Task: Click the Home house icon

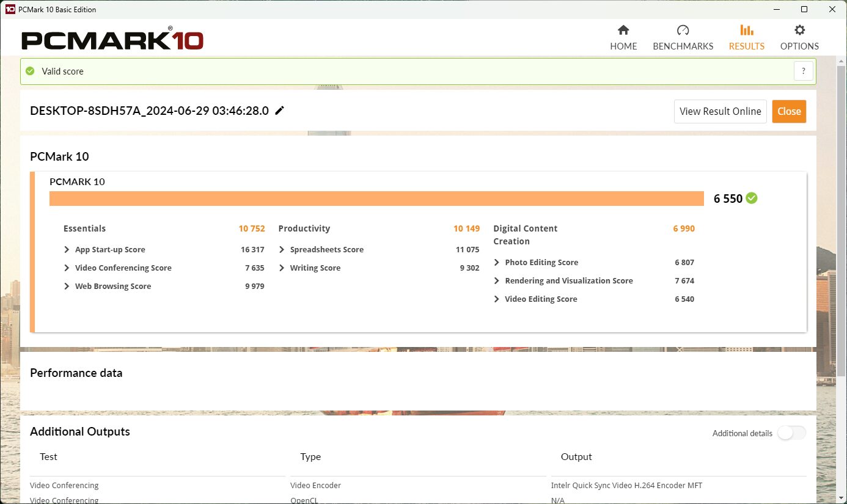Action: [623, 30]
